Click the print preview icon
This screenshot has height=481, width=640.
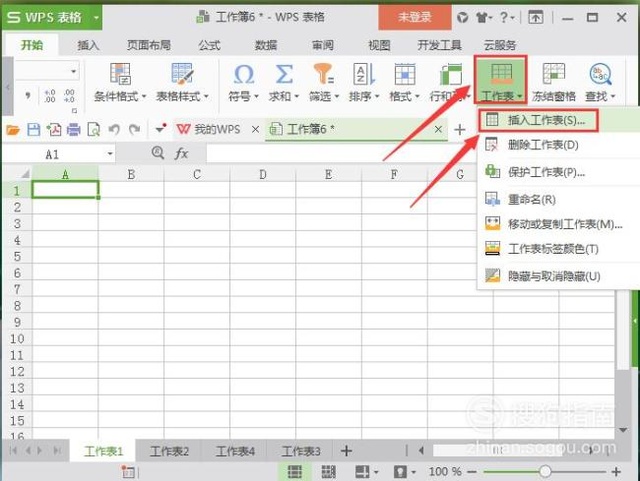tap(94, 130)
